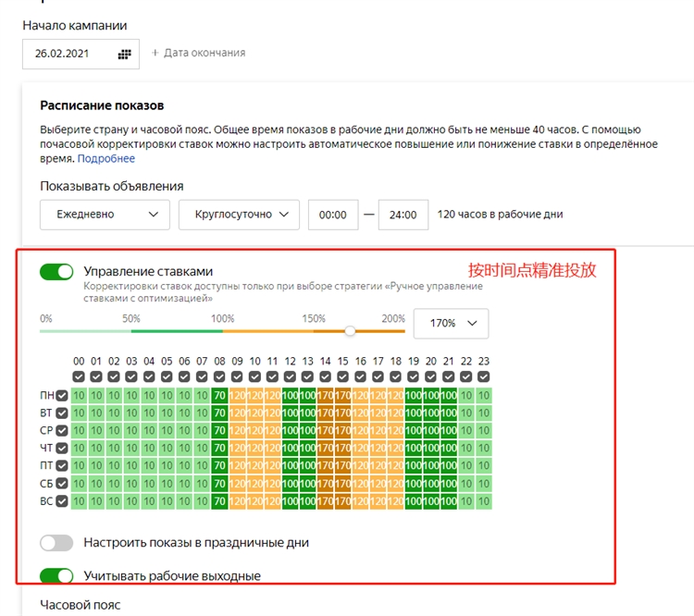
Task: Uncheck the hour 21 column checkbox
Action: pos(449,377)
